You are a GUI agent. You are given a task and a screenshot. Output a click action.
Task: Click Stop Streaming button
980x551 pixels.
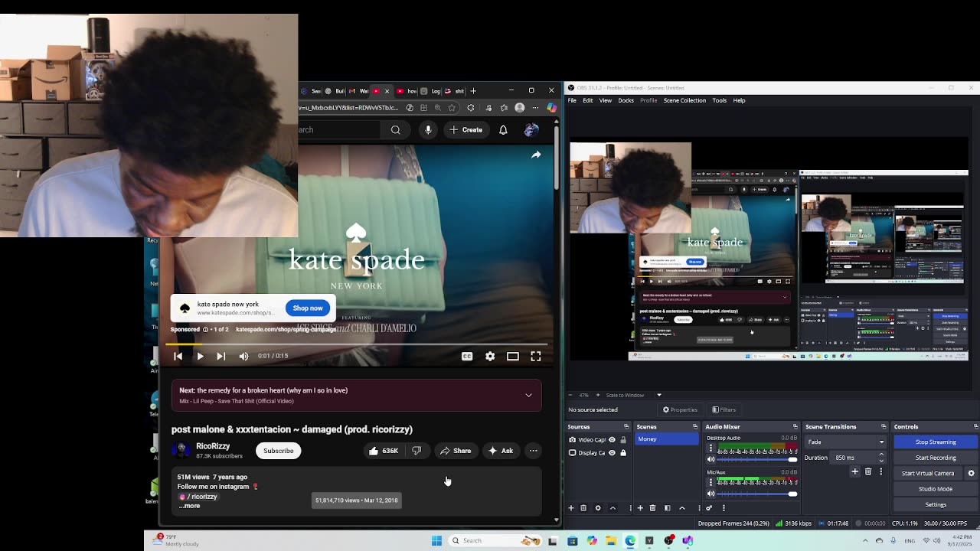pyautogui.click(x=936, y=442)
